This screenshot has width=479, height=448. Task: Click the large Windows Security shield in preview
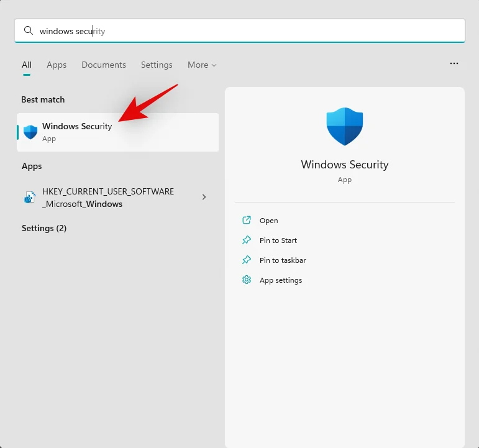click(345, 127)
